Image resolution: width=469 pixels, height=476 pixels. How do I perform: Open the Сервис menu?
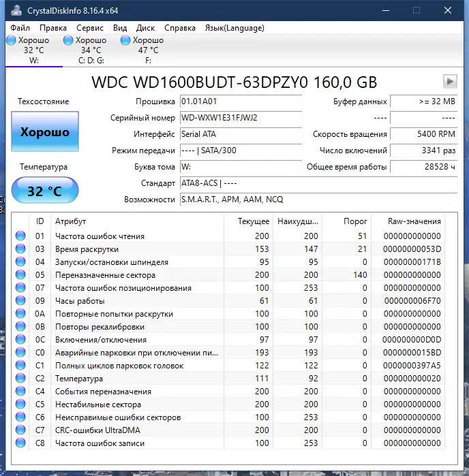coord(90,28)
